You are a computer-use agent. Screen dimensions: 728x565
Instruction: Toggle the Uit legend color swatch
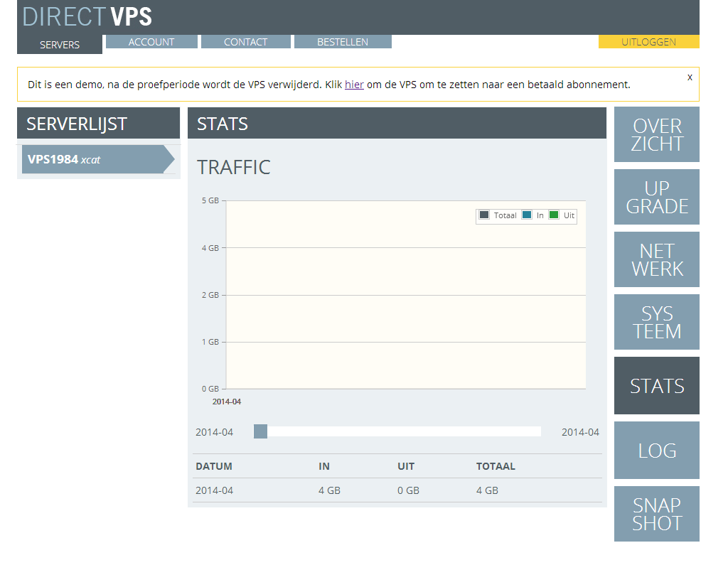pos(554,215)
